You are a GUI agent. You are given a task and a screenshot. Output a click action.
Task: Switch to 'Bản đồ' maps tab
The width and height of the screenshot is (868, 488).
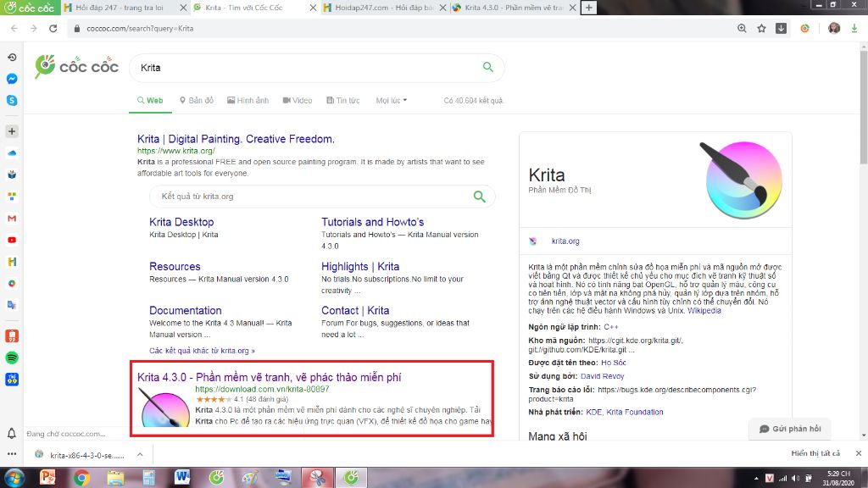(197, 101)
